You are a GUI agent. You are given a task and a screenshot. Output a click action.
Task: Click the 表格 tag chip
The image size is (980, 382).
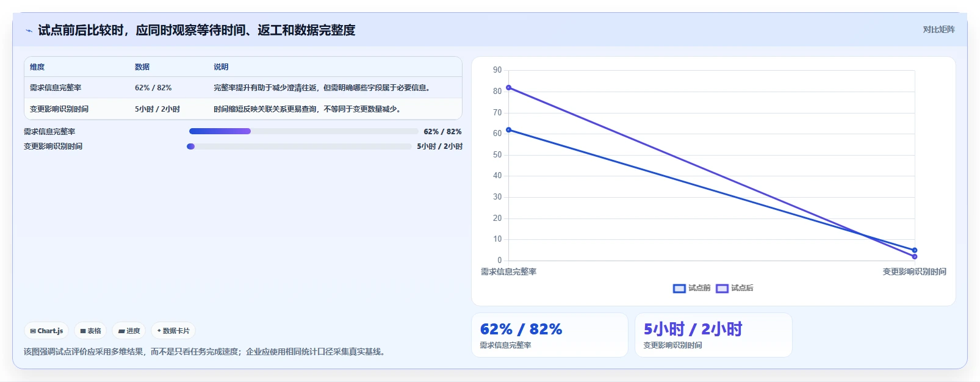90,331
